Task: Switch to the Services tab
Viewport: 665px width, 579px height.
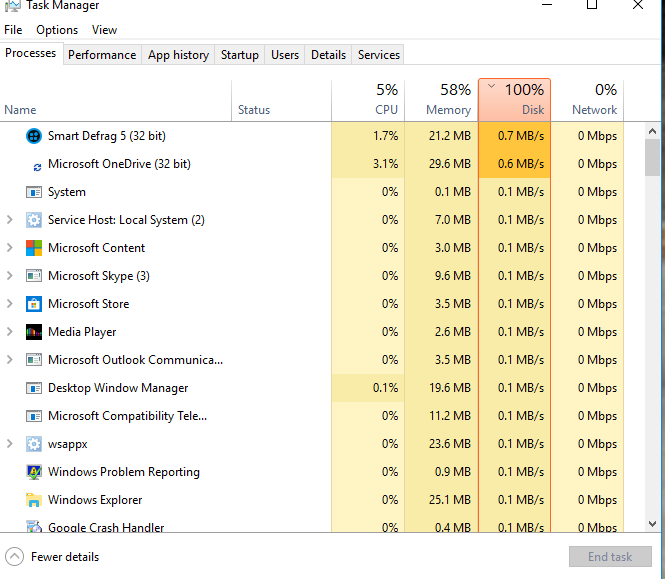Action: (378, 55)
